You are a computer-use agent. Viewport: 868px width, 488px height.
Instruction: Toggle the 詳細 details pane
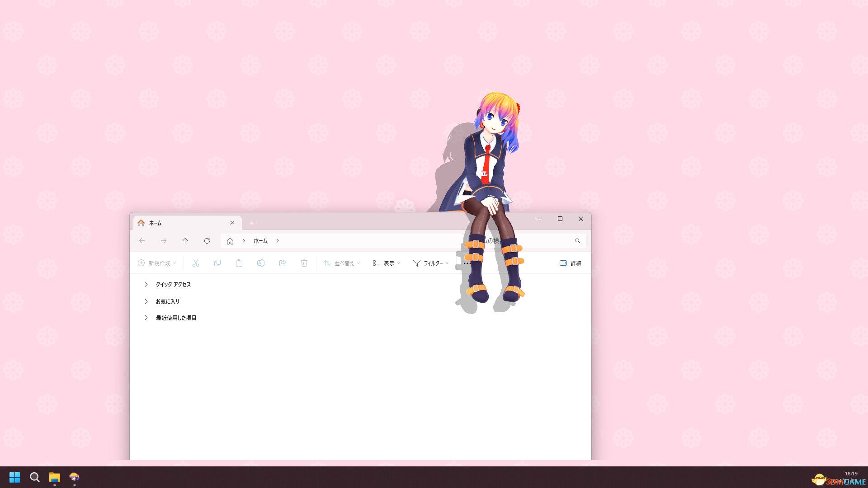tap(571, 263)
